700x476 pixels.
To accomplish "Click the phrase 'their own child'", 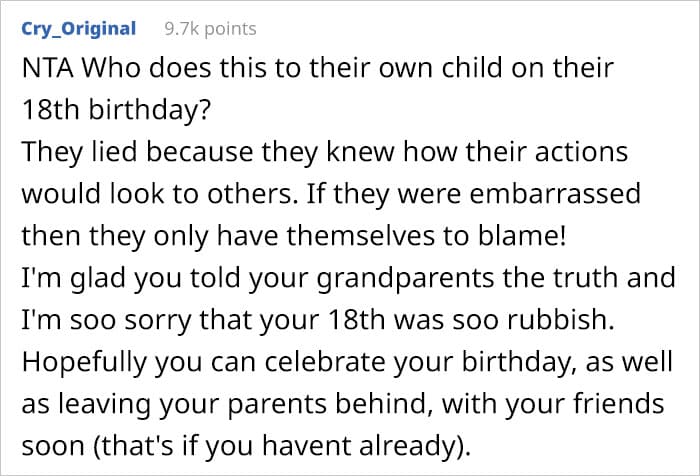I will [x=399, y=68].
